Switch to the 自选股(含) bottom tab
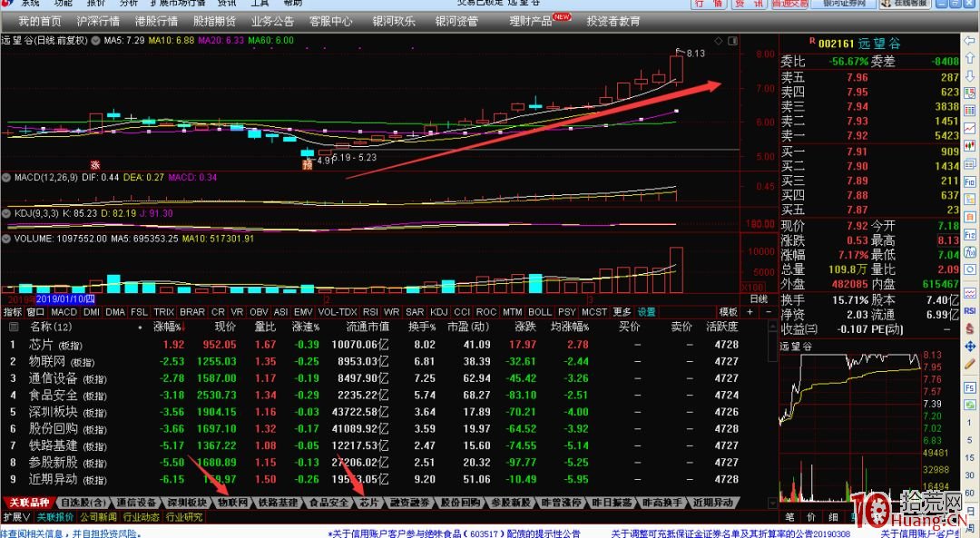Image resolution: width=980 pixels, height=538 pixels. [x=83, y=503]
